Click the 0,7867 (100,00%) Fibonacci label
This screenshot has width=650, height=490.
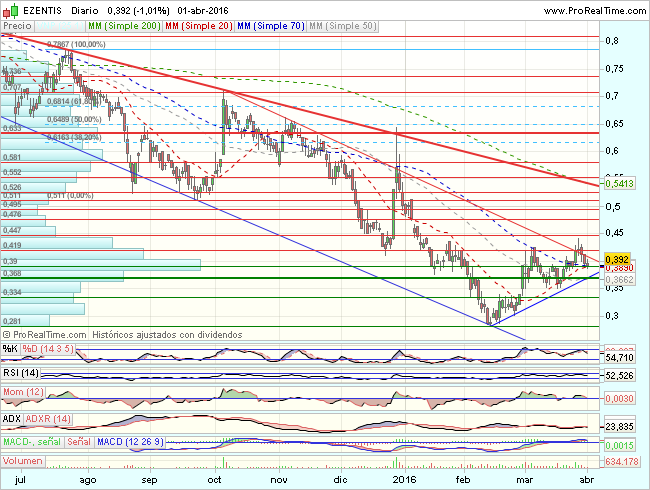76,44
